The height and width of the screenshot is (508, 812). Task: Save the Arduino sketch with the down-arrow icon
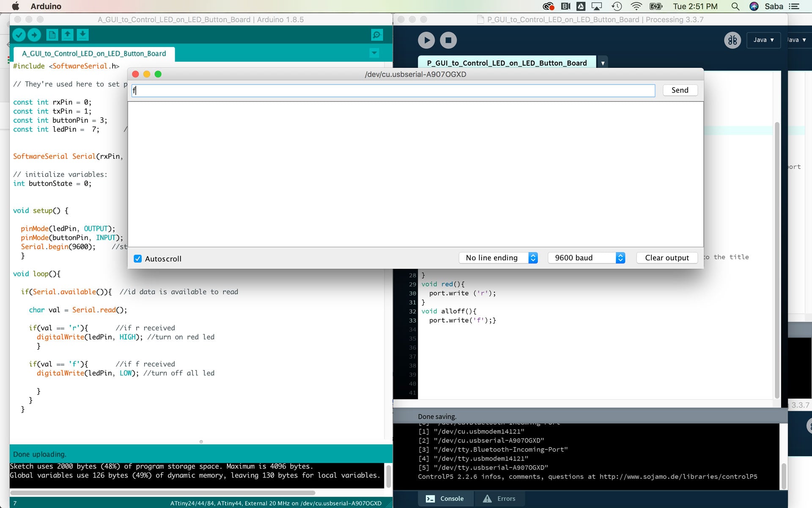click(x=82, y=35)
